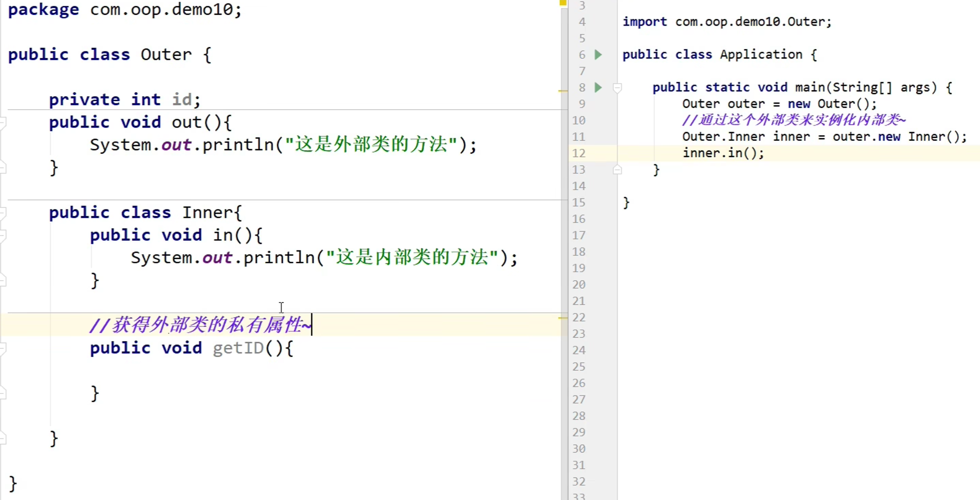The height and width of the screenshot is (500, 980).
Task: Click line number 22 in gutter
Action: (579, 318)
